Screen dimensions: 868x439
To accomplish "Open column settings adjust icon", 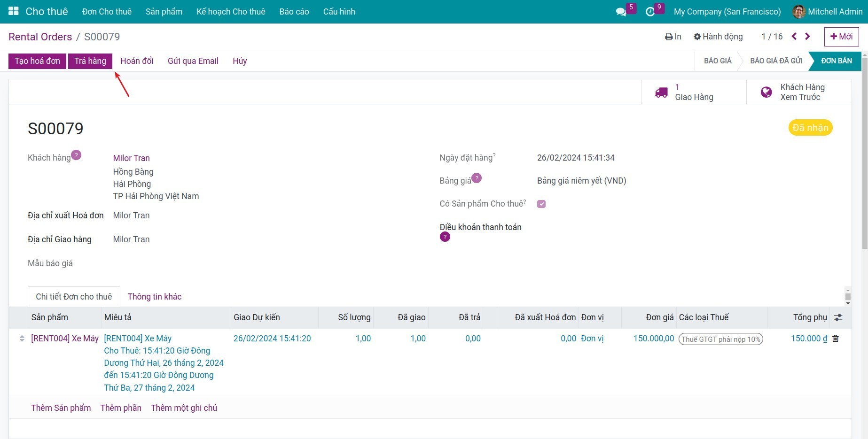I will click(x=838, y=317).
